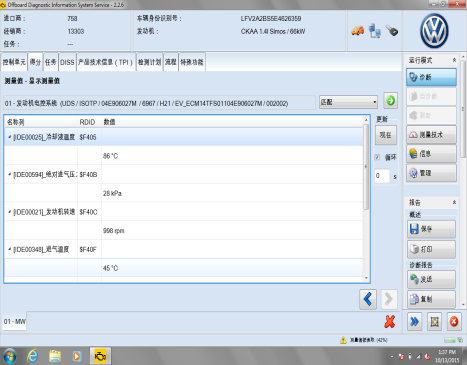Collapse the 运行模式 operating mode panel
Screen dimensions: 467x365
coord(454,60)
